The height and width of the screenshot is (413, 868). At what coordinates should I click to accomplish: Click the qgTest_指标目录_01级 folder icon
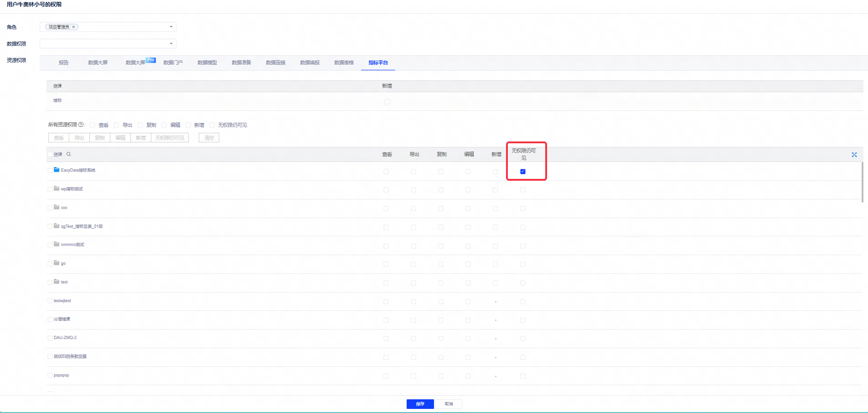tap(57, 226)
